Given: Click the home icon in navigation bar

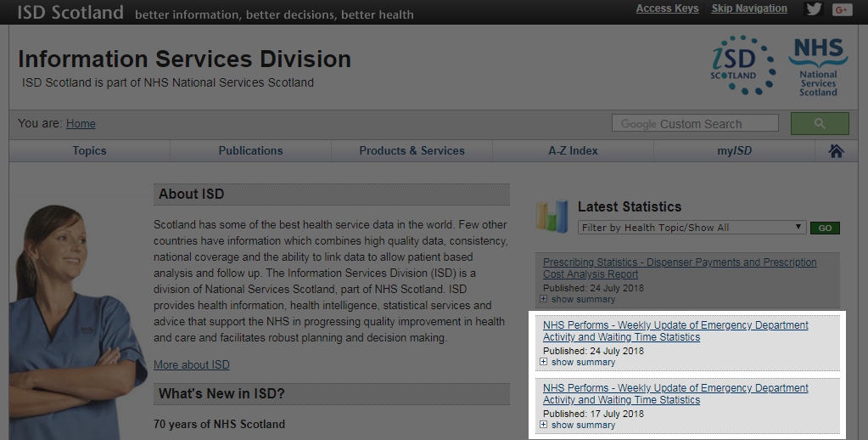Looking at the screenshot, I should coord(836,150).
